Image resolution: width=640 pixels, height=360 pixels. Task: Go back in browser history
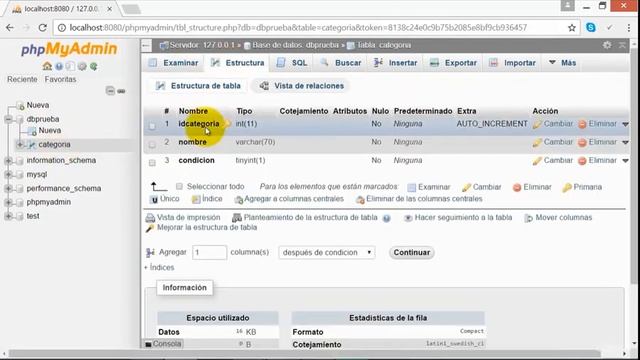(x=10, y=27)
